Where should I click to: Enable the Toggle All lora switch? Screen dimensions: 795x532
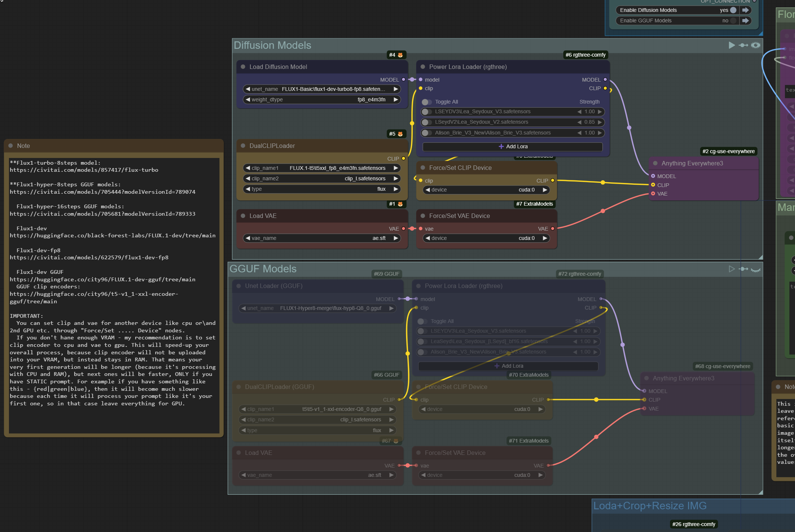tap(427, 102)
